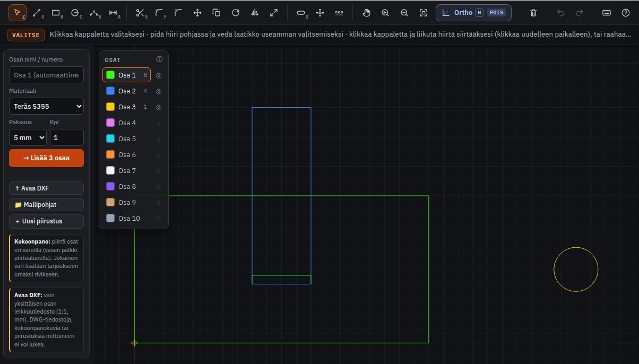The height and width of the screenshot is (364, 639).
Task: Click the copy/duplicate tool
Action: pyautogui.click(x=217, y=12)
